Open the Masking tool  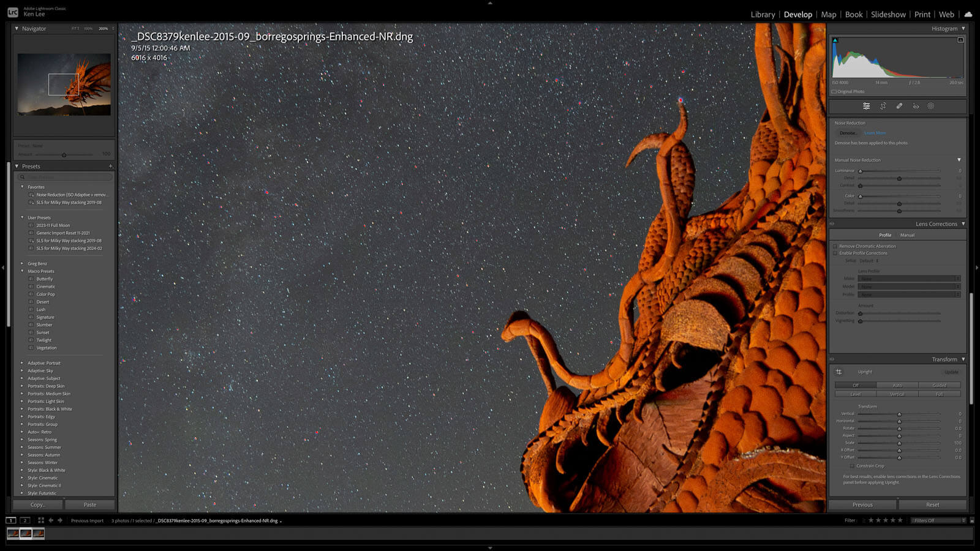click(x=931, y=106)
